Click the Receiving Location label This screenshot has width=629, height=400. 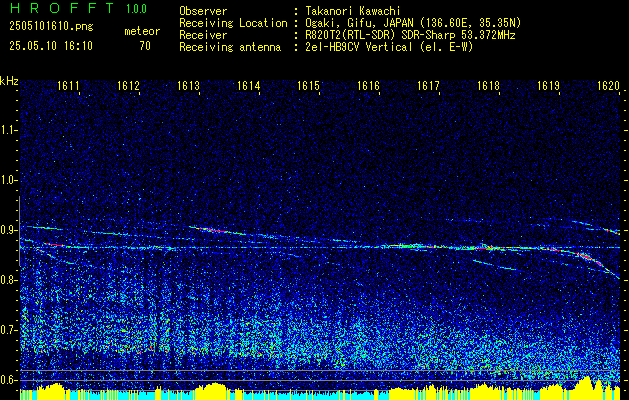click(x=233, y=23)
